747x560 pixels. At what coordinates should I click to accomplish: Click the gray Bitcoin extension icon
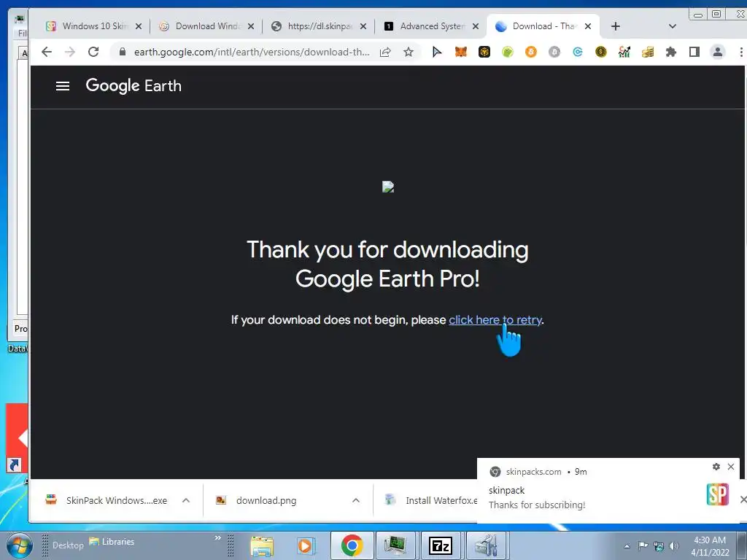(554, 52)
